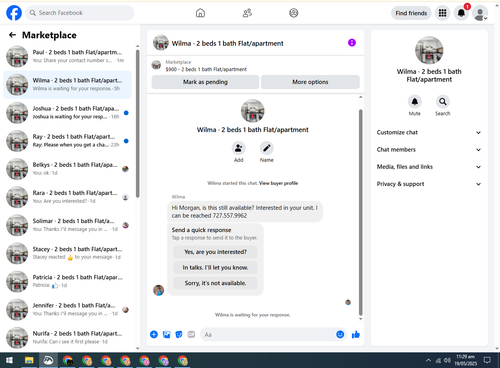500x368 pixels.
Task: Open the notifications bell
Action: pyautogui.click(x=461, y=13)
